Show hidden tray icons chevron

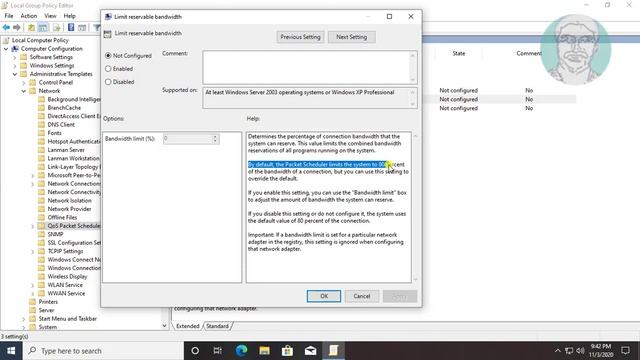coord(558,351)
